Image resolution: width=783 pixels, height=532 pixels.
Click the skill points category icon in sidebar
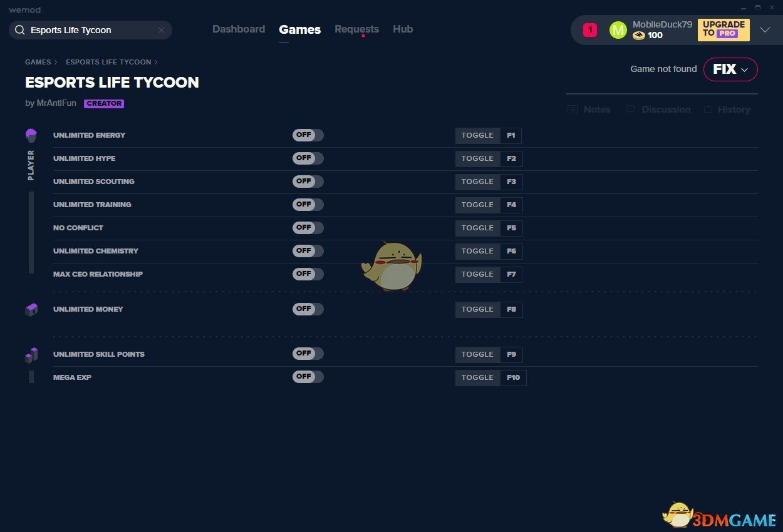(31, 354)
